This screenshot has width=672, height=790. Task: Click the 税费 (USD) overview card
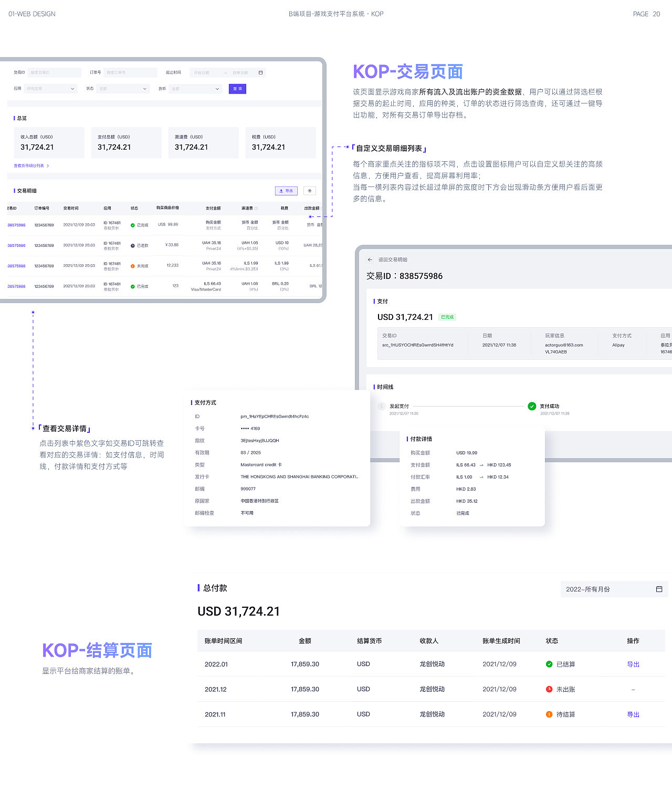point(281,143)
